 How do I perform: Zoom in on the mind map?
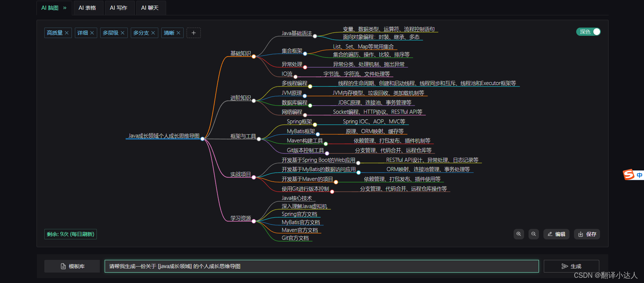click(x=519, y=234)
